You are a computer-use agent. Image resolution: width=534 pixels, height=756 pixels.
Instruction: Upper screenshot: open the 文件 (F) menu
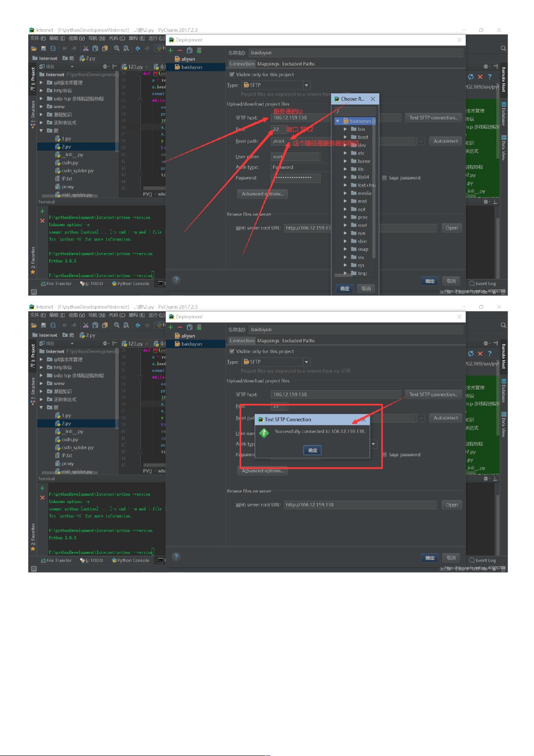coord(38,39)
